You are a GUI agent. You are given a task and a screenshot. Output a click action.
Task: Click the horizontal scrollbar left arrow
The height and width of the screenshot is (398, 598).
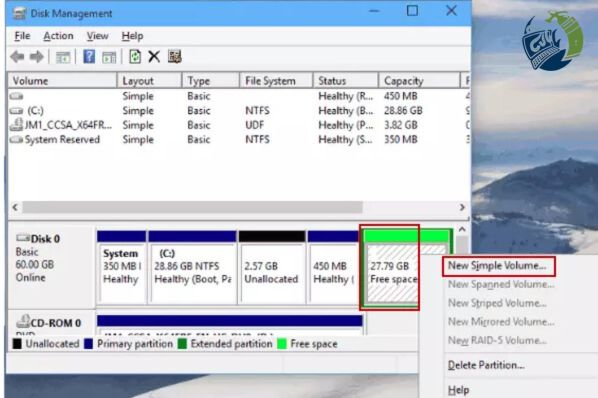click(15, 207)
